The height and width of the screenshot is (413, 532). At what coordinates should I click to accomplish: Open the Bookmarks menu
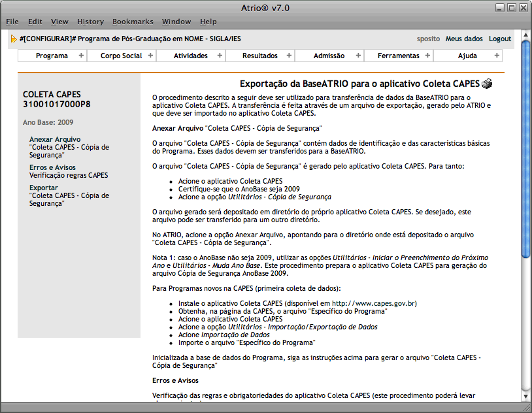[131, 22]
